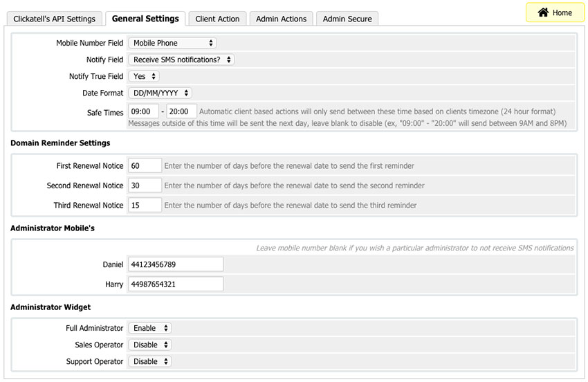Open the Date Format dropdown

pos(160,93)
